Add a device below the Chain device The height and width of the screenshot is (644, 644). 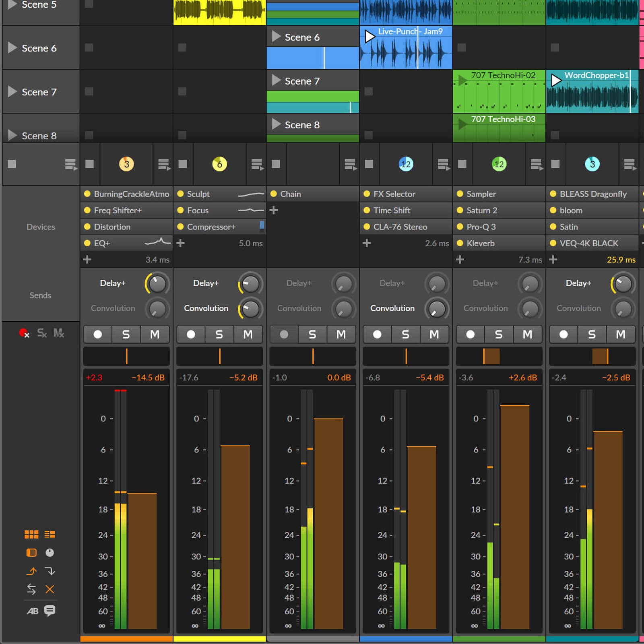click(273, 210)
